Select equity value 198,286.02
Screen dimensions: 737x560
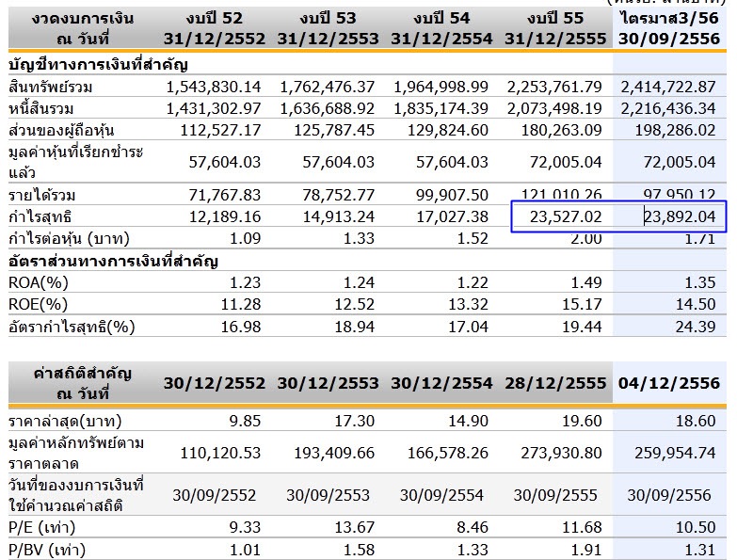pos(675,130)
